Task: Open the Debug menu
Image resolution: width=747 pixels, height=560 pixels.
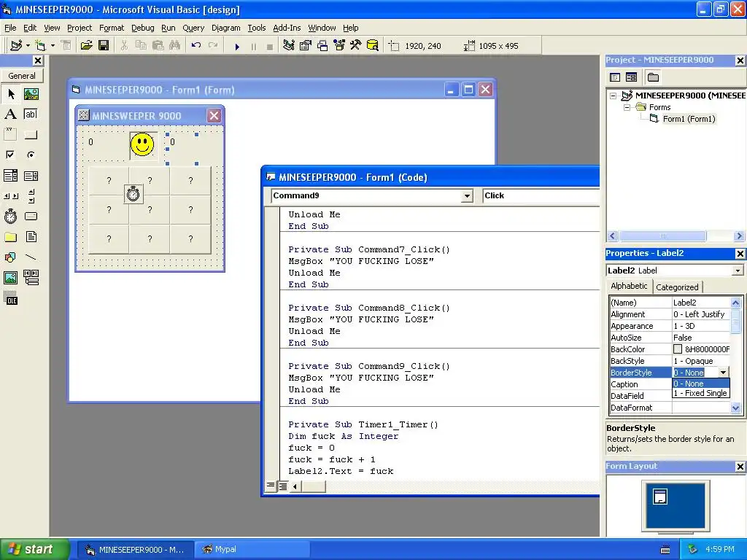Action: 142,28
